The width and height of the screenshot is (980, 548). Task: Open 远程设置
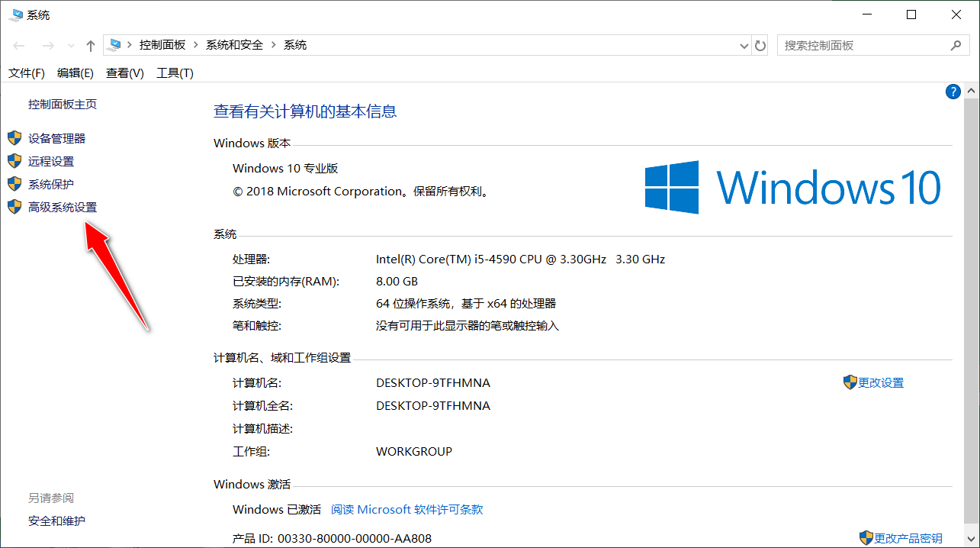click(51, 161)
